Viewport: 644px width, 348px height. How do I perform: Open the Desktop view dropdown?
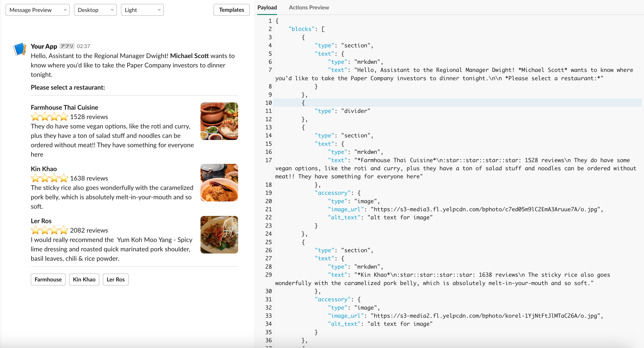95,10
